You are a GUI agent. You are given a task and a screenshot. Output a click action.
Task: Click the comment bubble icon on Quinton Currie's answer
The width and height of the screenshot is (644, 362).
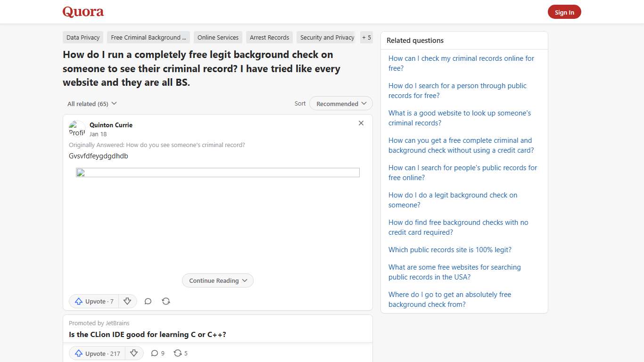click(148, 301)
